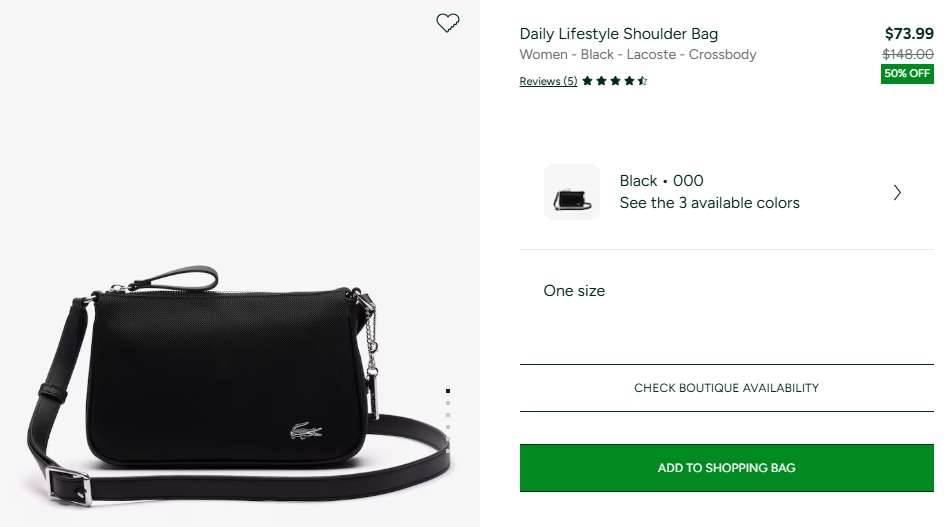Jump to the third image carousel dot
Screen dimensions: 947x527
click(x=448, y=415)
